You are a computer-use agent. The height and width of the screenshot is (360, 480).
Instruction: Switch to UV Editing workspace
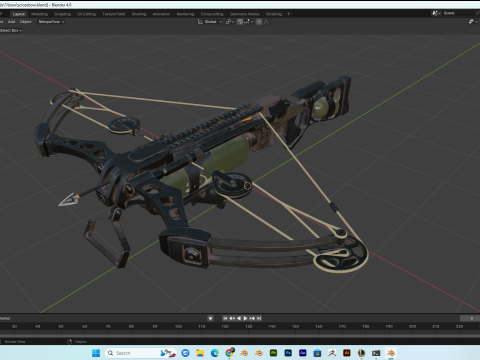pyautogui.click(x=86, y=14)
